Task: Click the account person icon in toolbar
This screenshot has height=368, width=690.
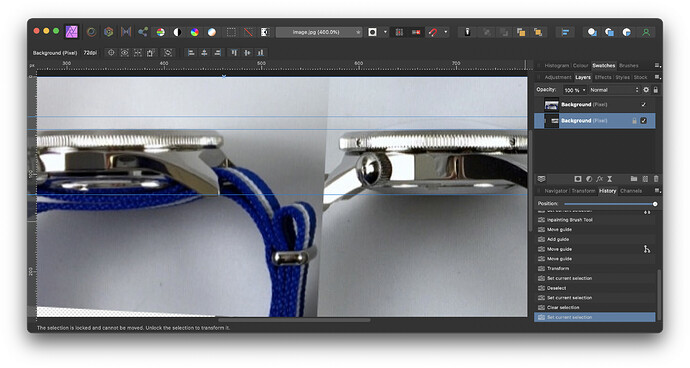Action: [646, 32]
